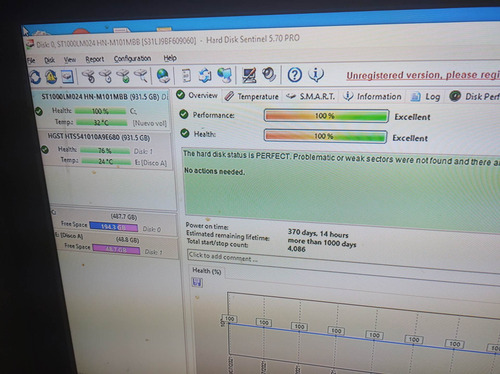Image resolution: width=500 pixels, height=374 pixels.
Task: Click the save icon above health graph
Action: pyautogui.click(x=197, y=283)
